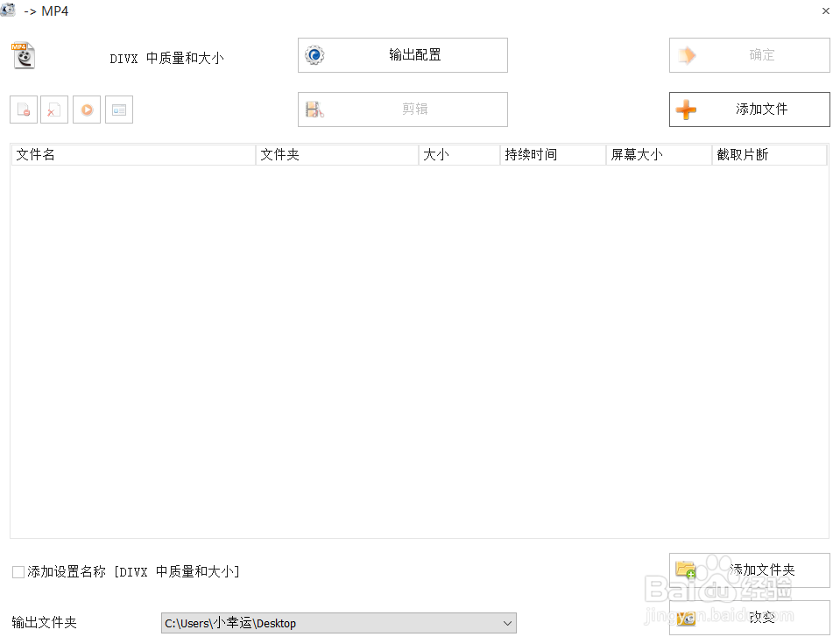840x644 pixels.
Task: Click the app icon in the title bar
Action: click(x=8, y=11)
